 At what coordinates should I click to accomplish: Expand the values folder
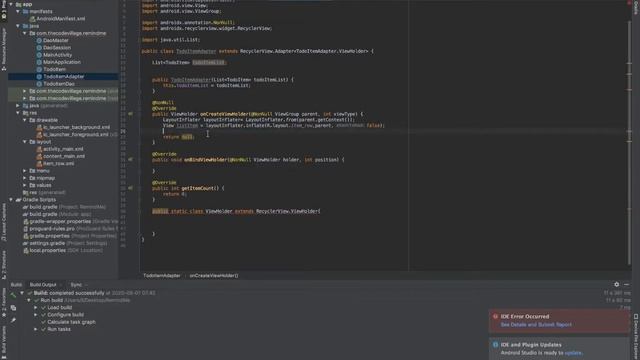(x=25, y=185)
